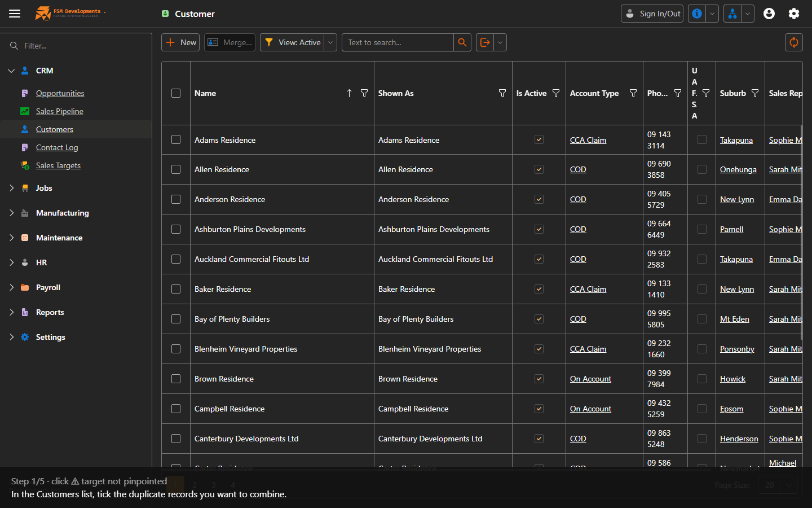This screenshot has height=508, width=812.
Task: Tick the Adams Residence row checkbox
Action: coord(176,139)
